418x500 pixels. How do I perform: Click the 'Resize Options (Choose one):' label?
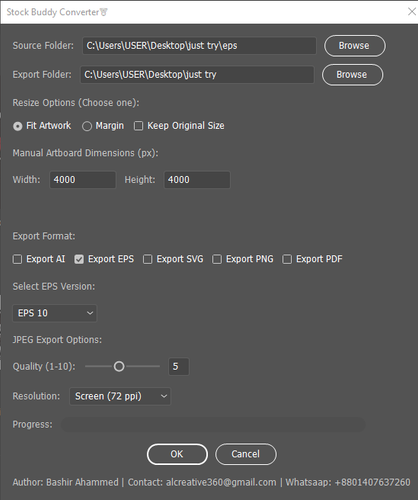pyautogui.click(x=76, y=103)
